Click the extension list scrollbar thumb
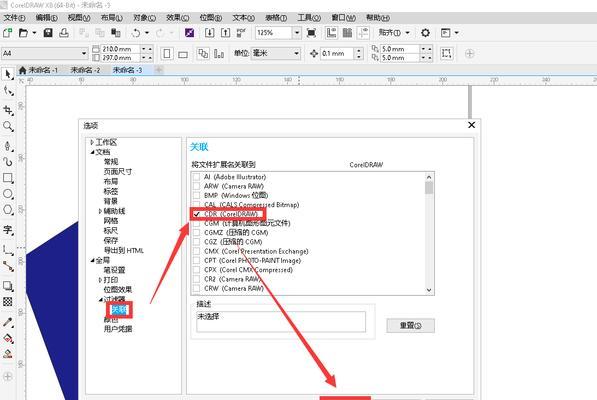 429,188
